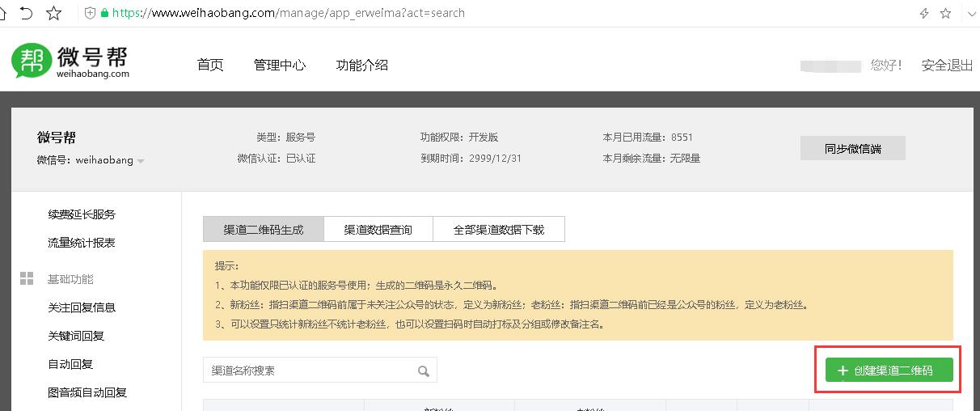Open 关键词回复 in sidebar
The height and width of the screenshot is (411, 980).
[x=76, y=336]
